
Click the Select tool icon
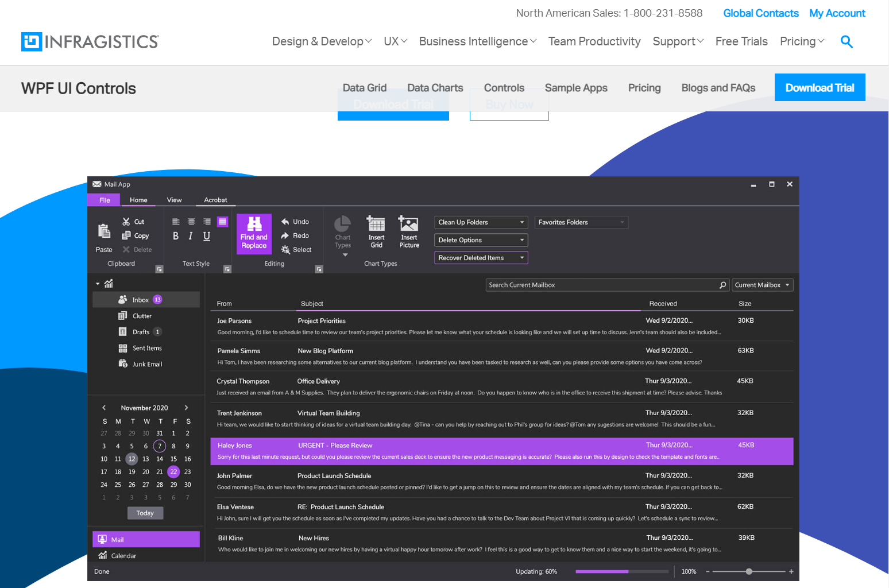coord(285,250)
